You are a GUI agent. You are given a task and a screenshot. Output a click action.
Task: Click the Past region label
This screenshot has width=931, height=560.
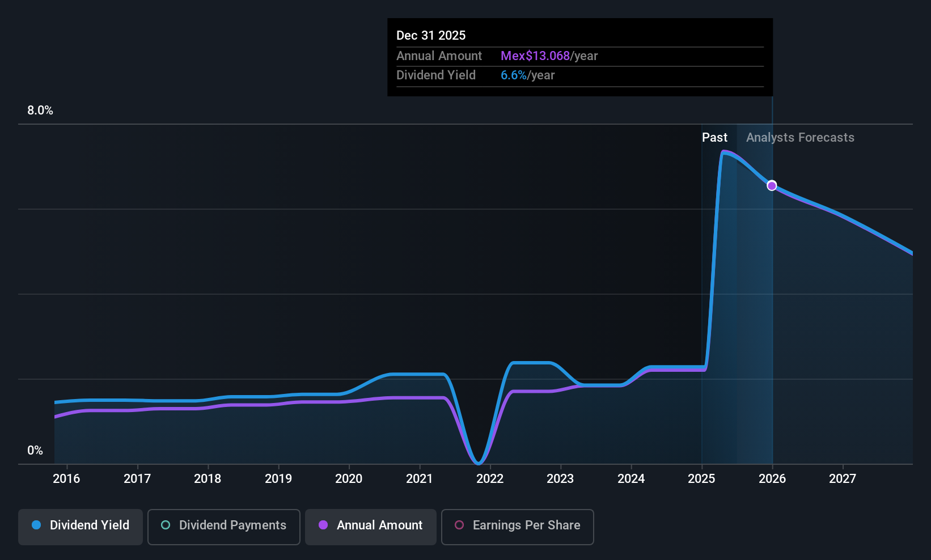(x=714, y=138)
